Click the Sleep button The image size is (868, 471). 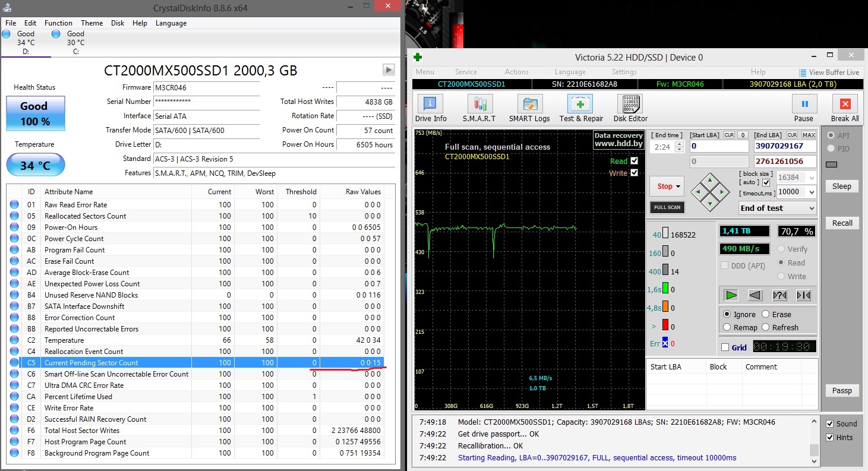[842, 186]
